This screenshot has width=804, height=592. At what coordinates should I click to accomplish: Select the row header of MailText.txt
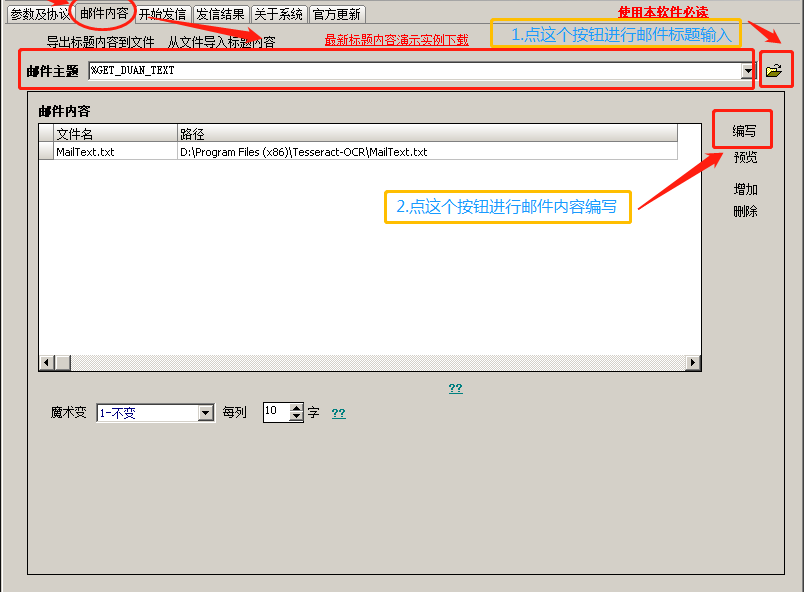point(46,152)
